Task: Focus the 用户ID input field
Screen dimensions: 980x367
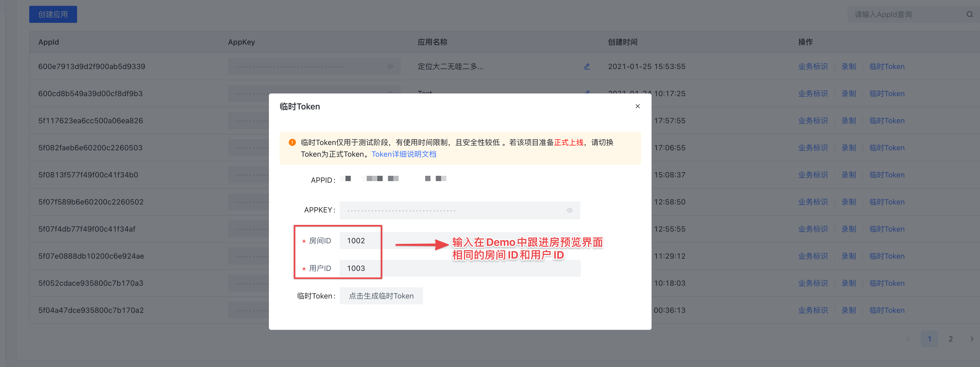Action: coord(460,268)
